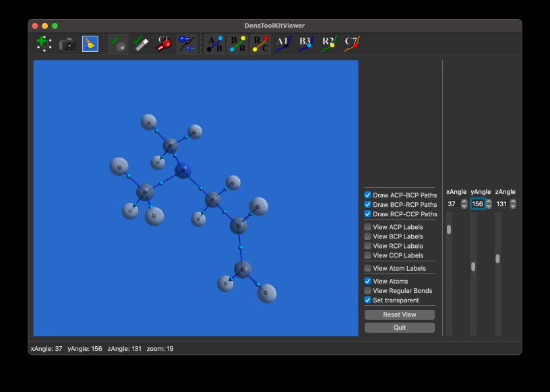
Task: Click the C1 red magnifier icon
Action: (164, 44)
